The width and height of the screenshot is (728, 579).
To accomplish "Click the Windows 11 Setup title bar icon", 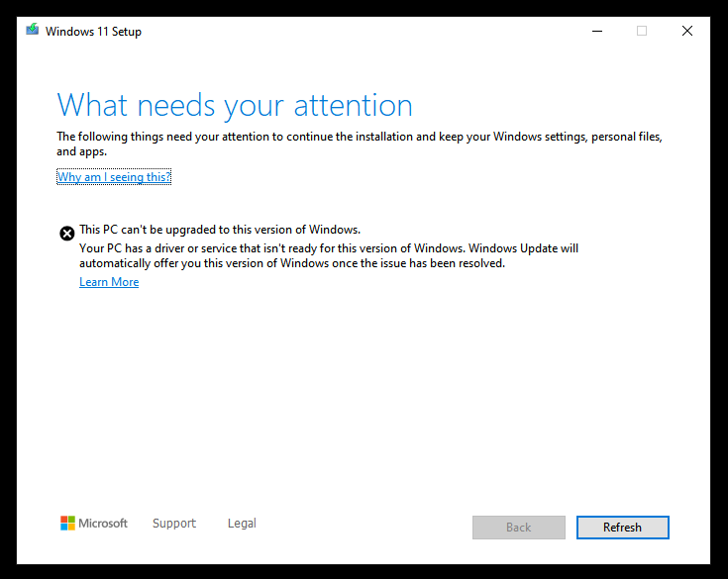I will coord(32,30).
